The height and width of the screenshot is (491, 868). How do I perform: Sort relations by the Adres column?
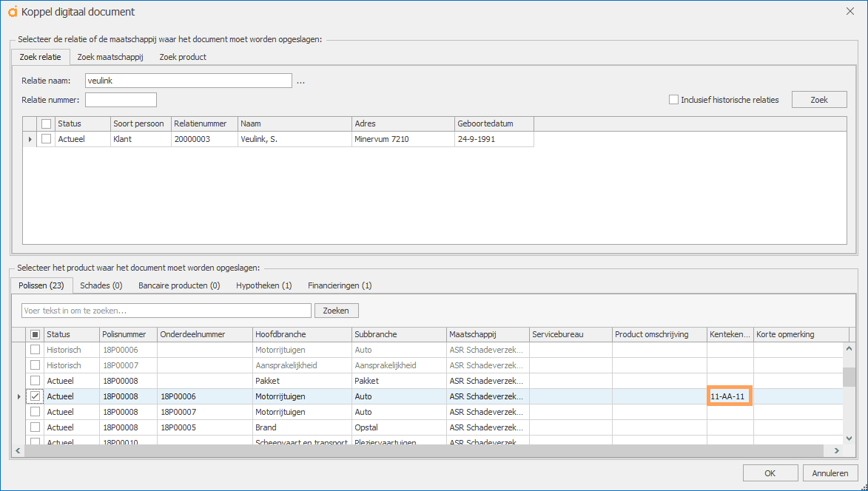pos(403,123)
